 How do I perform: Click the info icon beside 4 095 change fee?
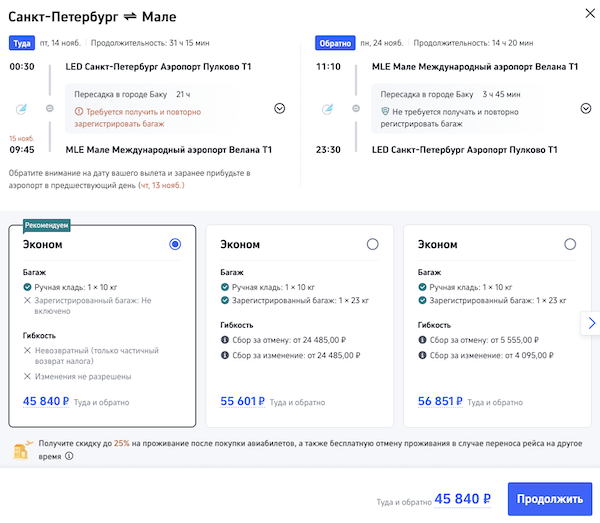click(x=422, y=354)
